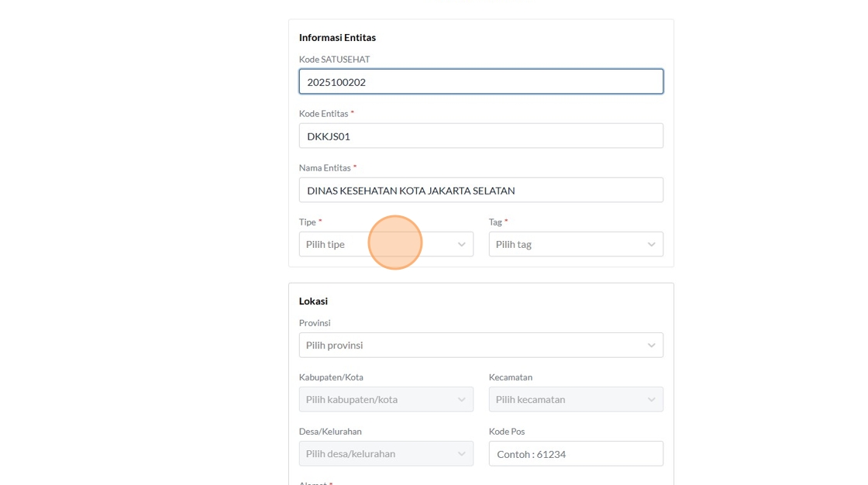
Task: Click the "Kode SATUSEHAT" field label
Action: click(334, 59)
